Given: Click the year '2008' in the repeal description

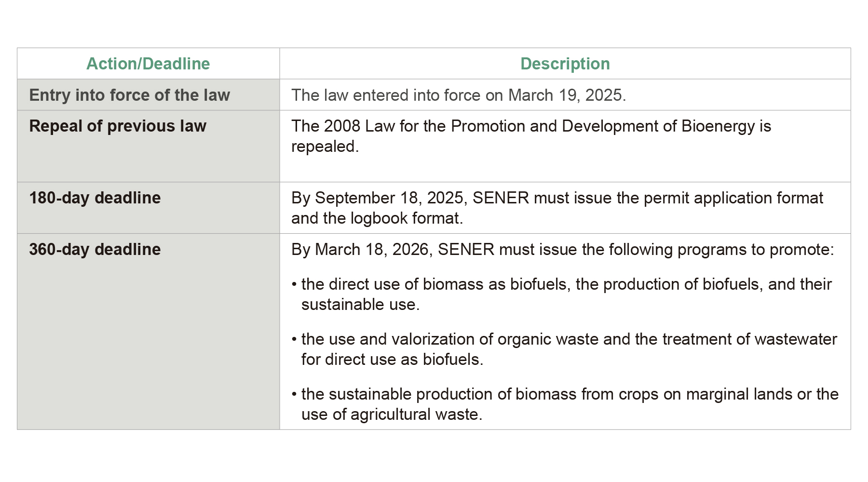Looking at the screenshot, I should tap(342, 126).
